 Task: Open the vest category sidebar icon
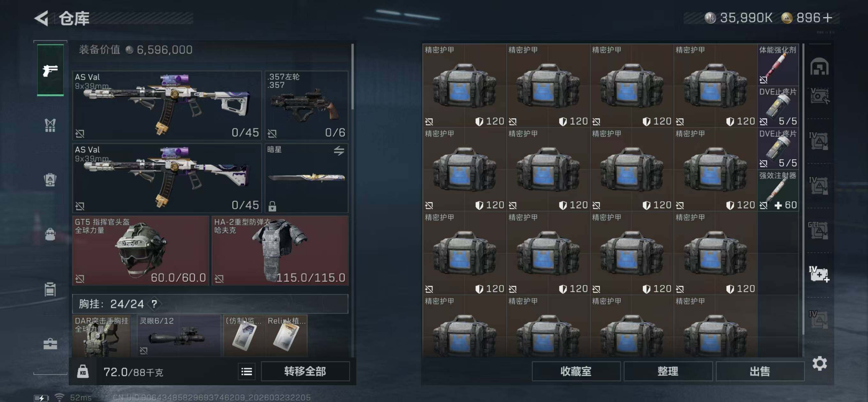coord(50,125)
